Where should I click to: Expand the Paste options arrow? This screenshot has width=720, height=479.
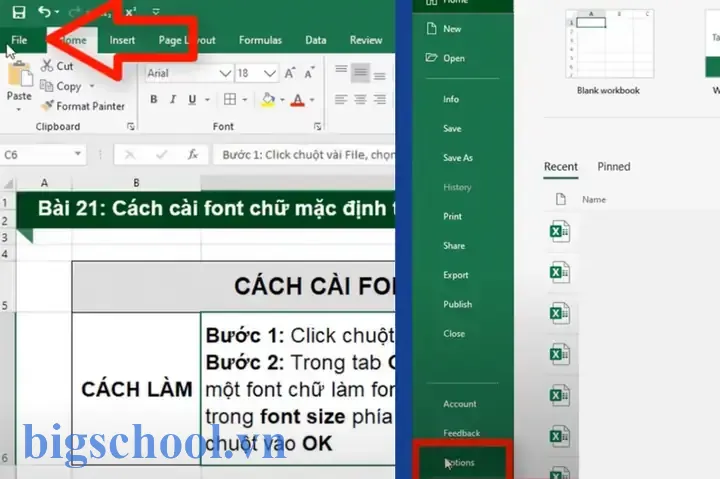pos(19,109)
